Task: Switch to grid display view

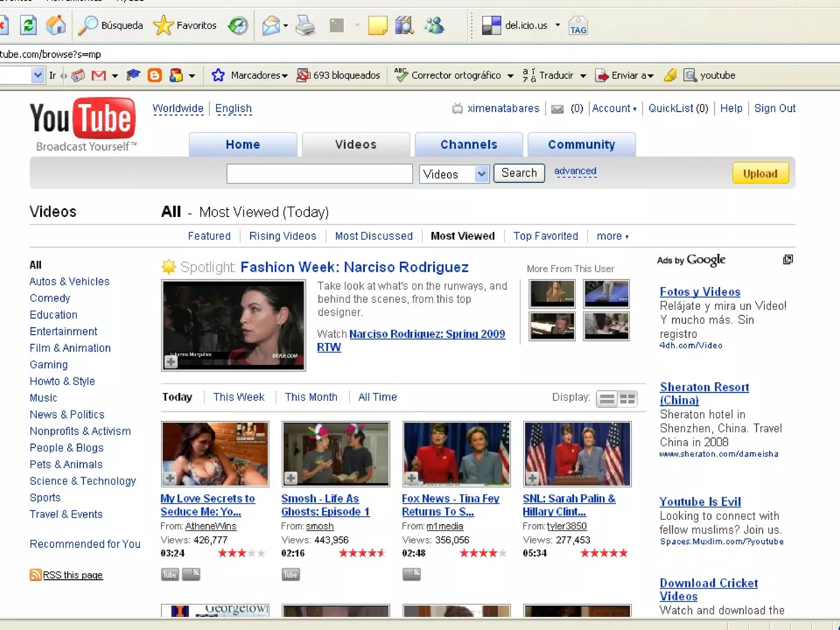Action: pyautogui.click(x=627, y=399)
